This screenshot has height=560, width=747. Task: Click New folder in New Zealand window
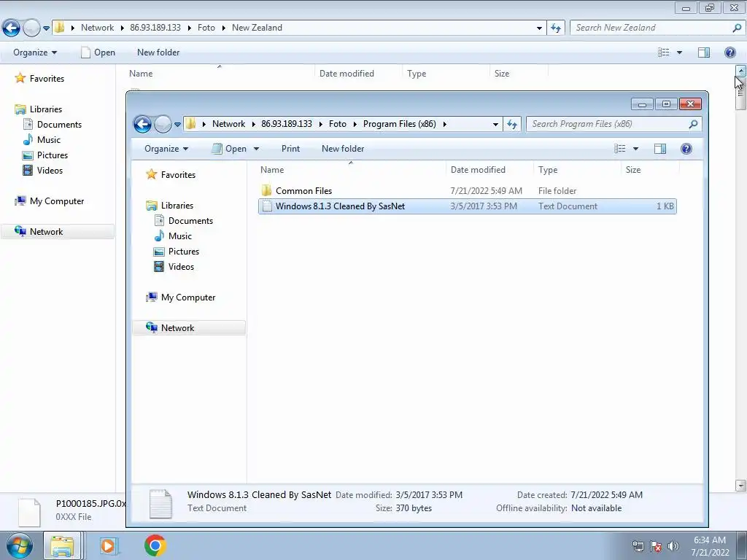pos(158,52)
